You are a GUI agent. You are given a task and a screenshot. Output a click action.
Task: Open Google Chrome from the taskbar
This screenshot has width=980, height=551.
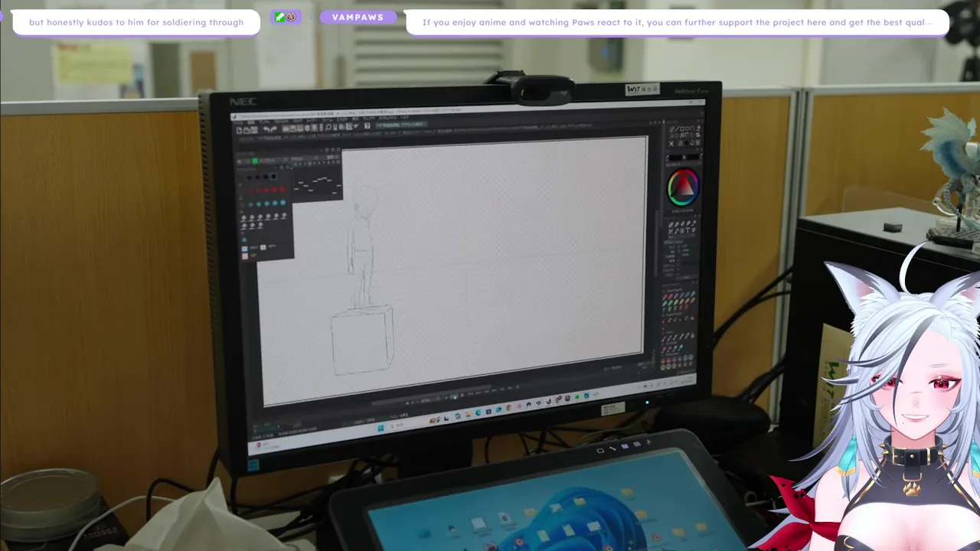508,407
